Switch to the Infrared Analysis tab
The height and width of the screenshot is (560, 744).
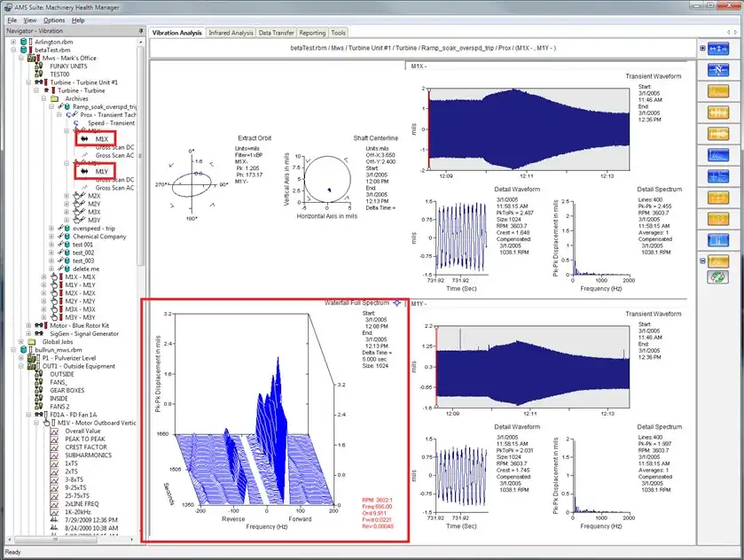231,33
